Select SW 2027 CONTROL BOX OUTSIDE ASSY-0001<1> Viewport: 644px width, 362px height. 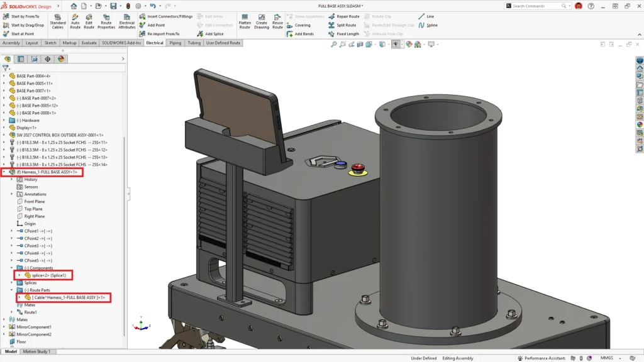(x=60, y=135)
